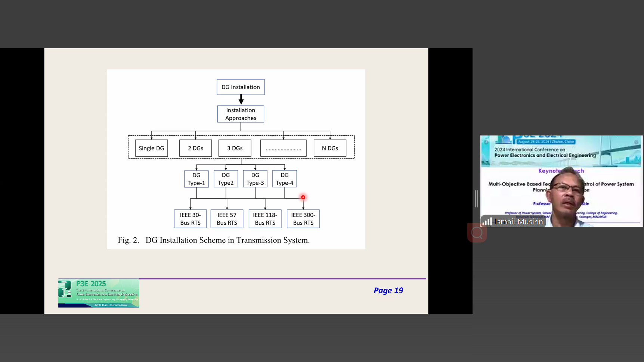
Task: Click the 'Page 19' slide number
Action: [388, 290]
